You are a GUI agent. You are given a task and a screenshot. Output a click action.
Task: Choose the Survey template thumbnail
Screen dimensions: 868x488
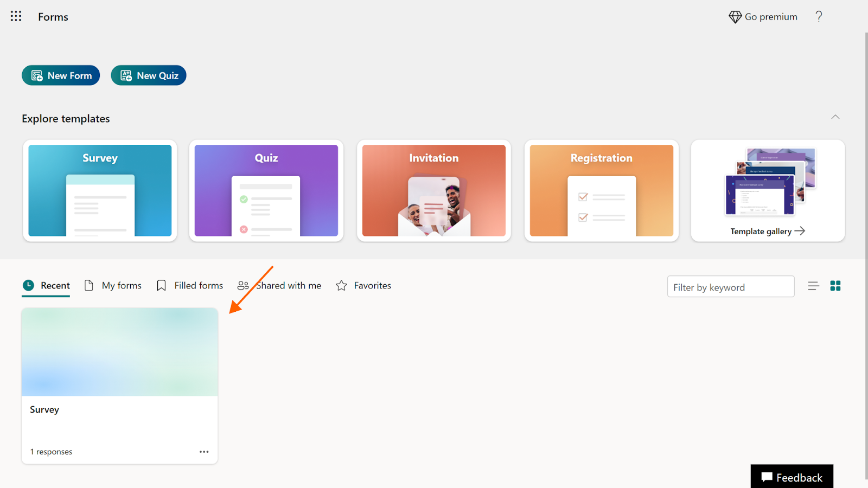[x=100, y=190]
